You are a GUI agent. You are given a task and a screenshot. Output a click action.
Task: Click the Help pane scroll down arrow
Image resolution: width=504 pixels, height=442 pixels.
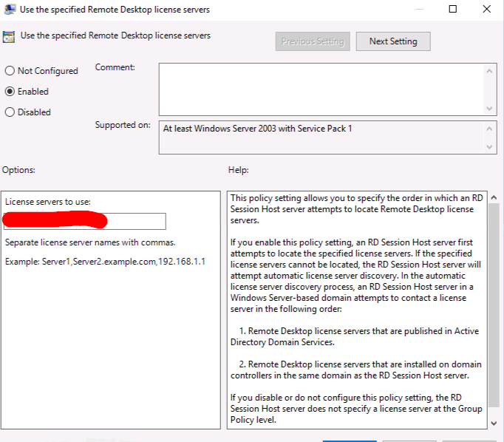tap(494, 424)
